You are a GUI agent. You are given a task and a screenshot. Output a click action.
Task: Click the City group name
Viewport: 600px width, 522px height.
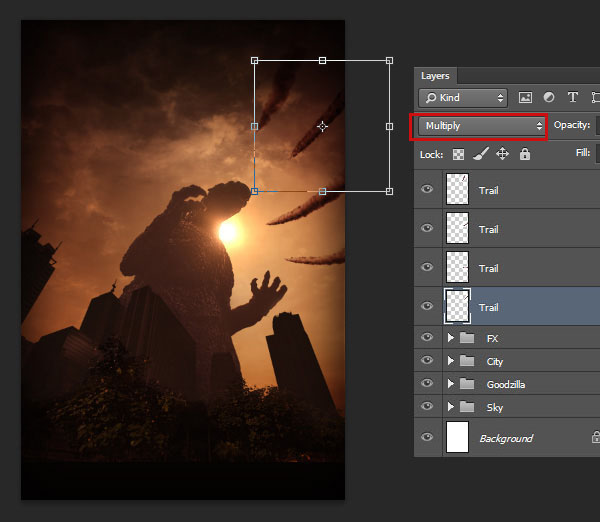click(494, 362)
